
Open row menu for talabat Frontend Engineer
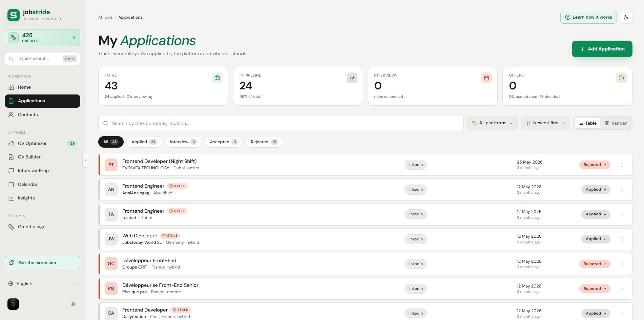[622, 214]
